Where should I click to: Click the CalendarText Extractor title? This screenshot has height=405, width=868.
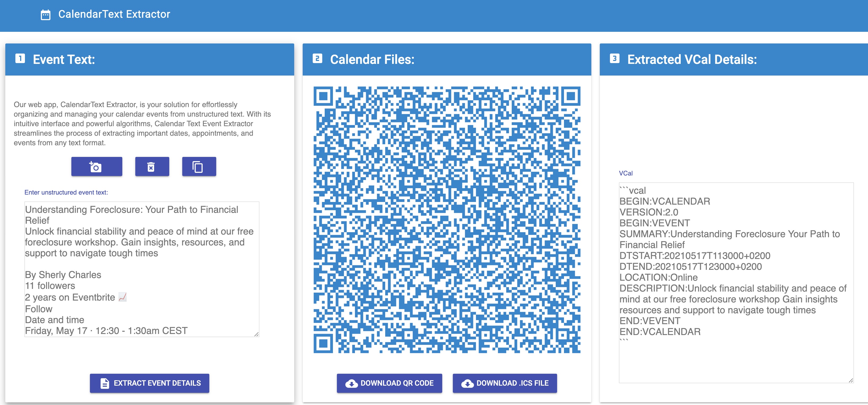114,15
